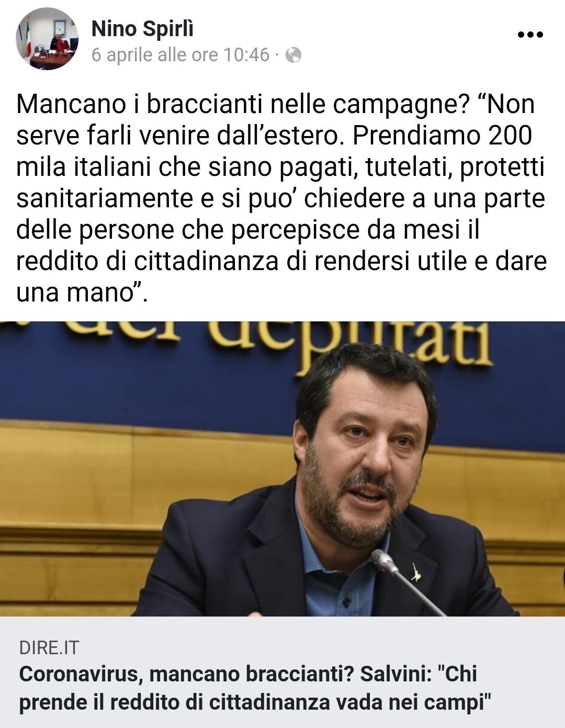Open the "6 aprile alle ore 10:46" timestamp
Viewport: 565px width, 728px height.
180,55
